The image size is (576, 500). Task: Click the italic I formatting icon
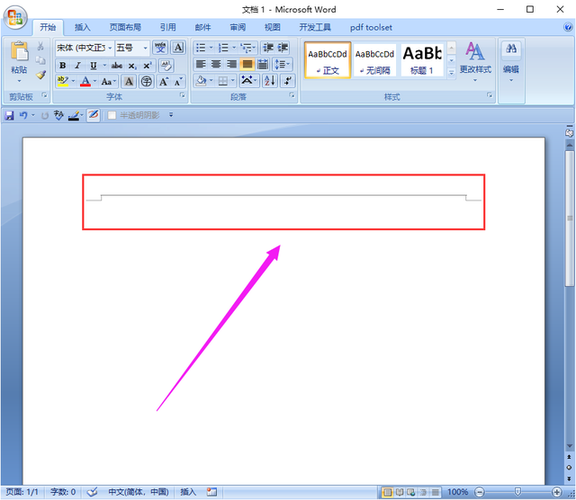click(x=78, y=65)
